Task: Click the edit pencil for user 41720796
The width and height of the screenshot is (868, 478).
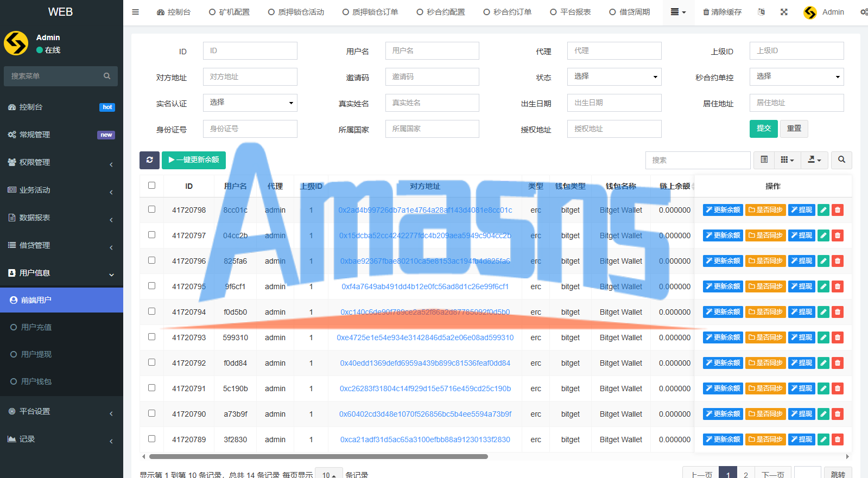Action: tap(823, 261)
